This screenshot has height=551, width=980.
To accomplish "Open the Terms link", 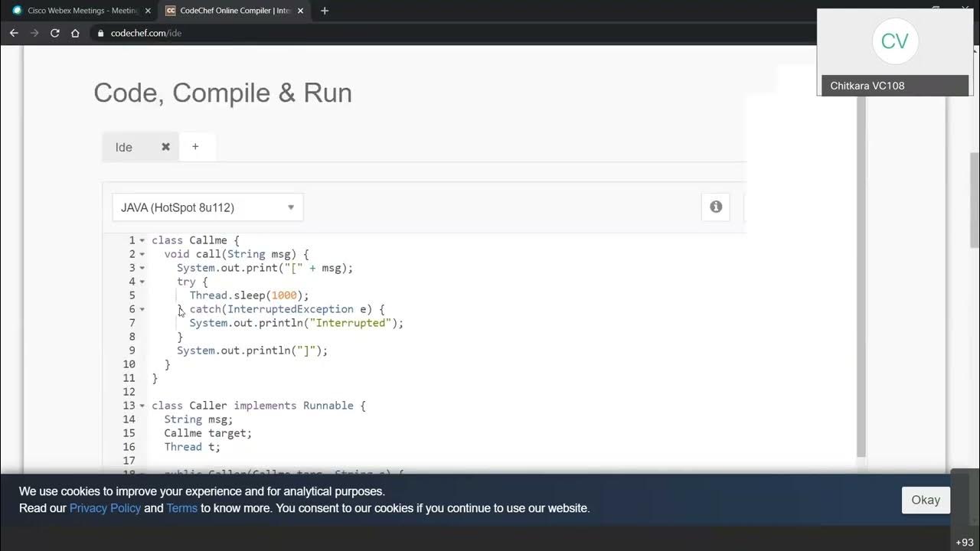I will pyautogui.click(x=181, y=508).
